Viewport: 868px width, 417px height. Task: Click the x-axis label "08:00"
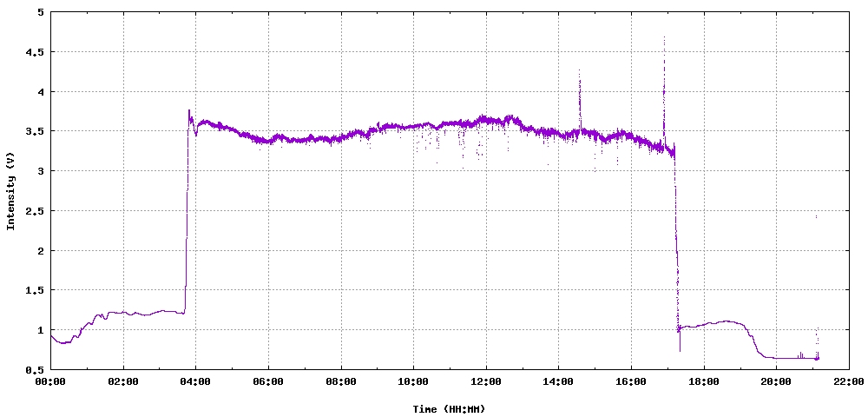pyautogui.click(x=341, y=381)
